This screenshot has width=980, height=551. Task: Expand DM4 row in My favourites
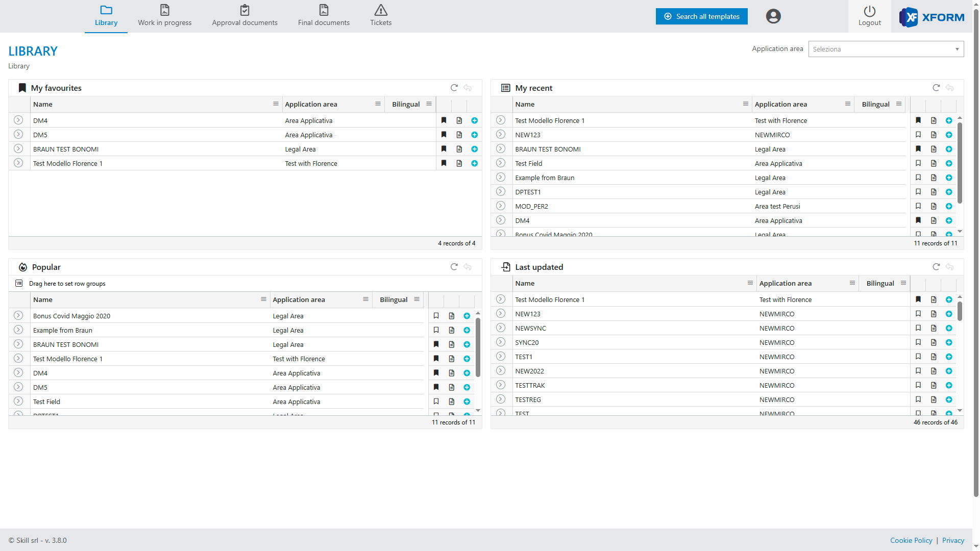point(18,120)
